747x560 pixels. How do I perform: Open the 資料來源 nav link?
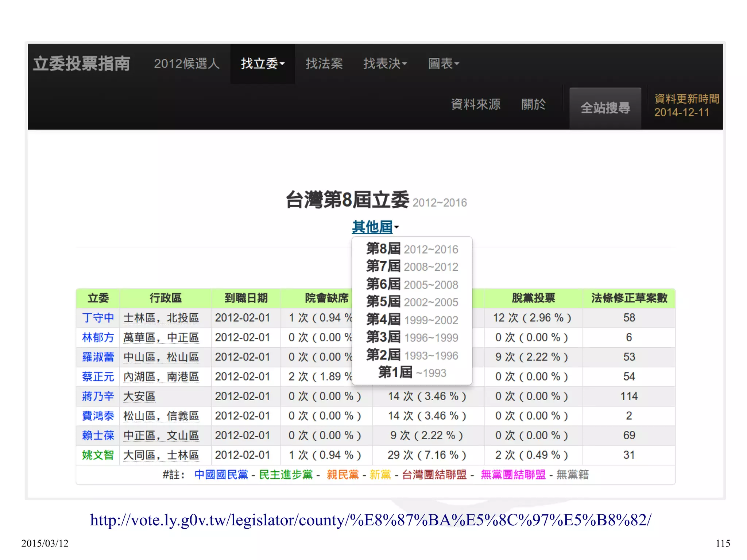[x=476, y=104]
